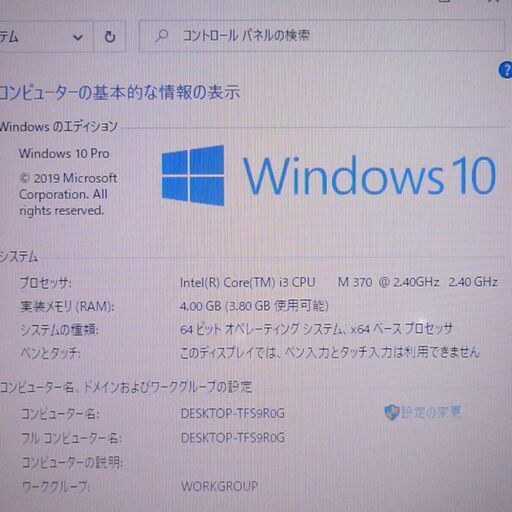Viewport: 512px width, 512px height.
Task: Select the text Windows 10 Pro
Action: click(64, 154)
